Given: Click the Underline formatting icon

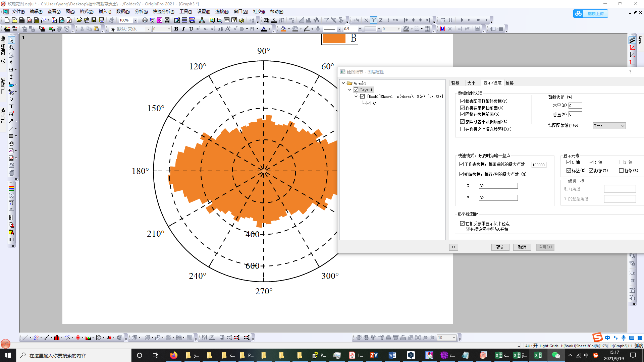Looking at the screenshot, I should tap(191, 29).
